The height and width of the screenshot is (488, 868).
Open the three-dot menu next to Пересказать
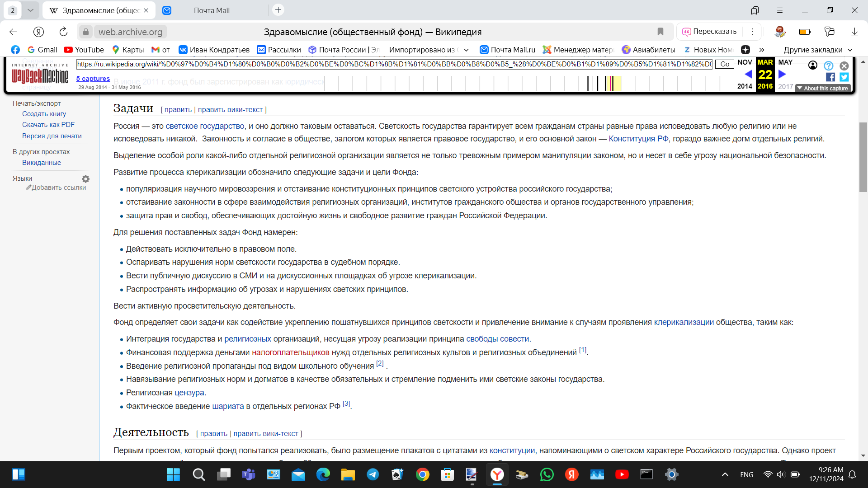[752, 32]
